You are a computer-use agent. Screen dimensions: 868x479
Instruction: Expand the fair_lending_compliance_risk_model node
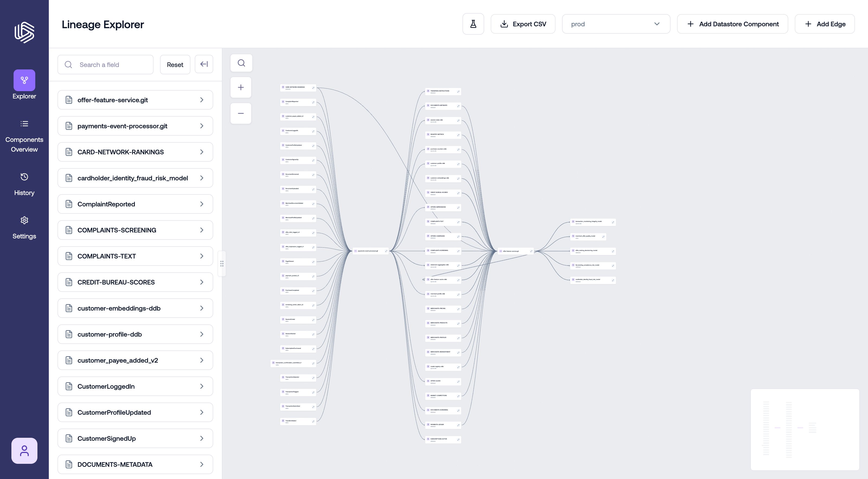613,266
